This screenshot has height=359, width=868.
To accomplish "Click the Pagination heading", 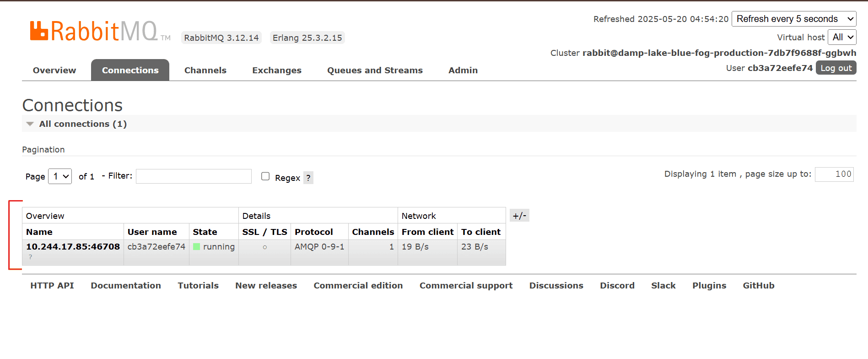I will [x=43, y=149].
